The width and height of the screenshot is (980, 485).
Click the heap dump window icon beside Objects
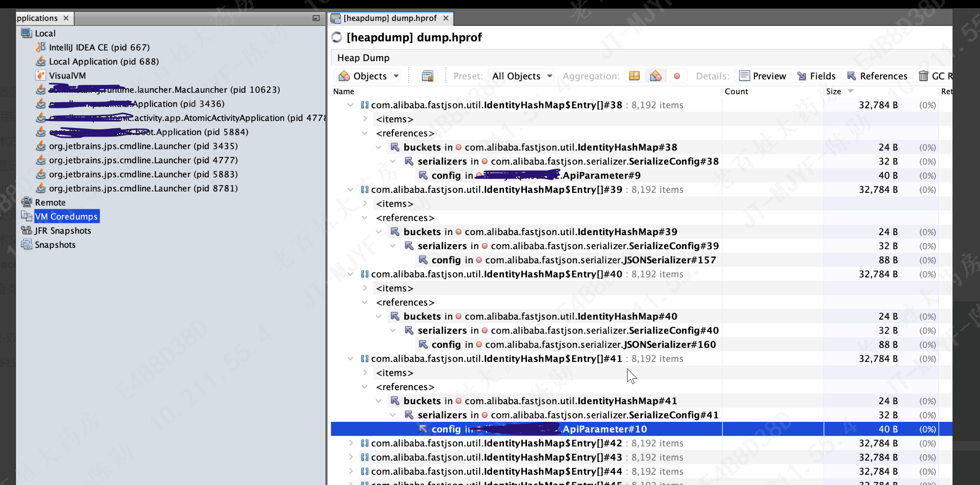427,76
